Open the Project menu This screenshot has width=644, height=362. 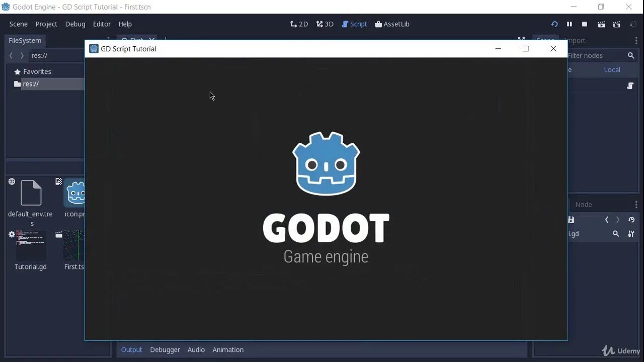46,24
